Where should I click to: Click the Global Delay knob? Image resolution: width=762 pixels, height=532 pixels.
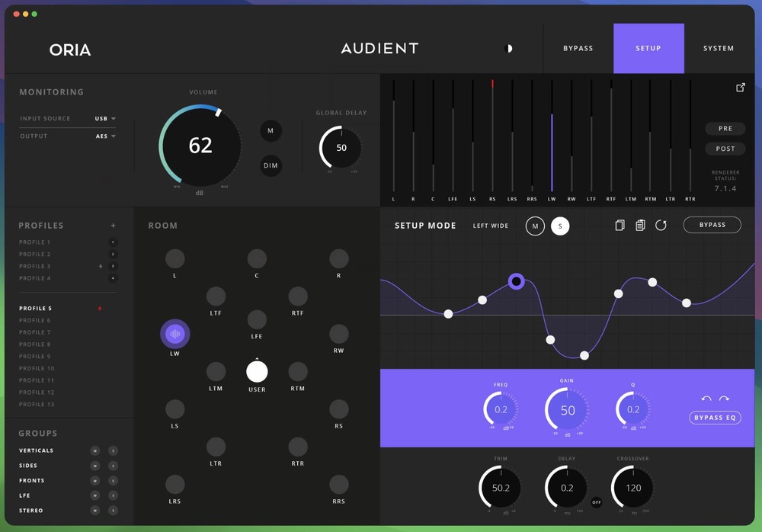tap(341, 147)
